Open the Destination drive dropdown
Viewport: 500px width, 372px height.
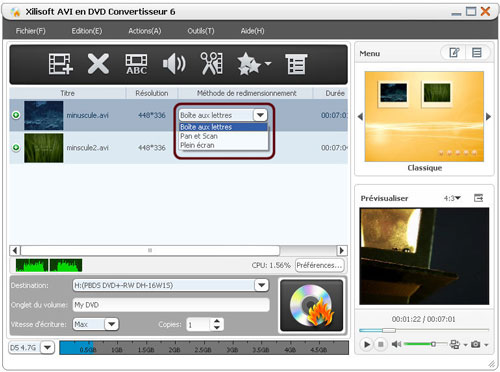(x=262, y=285)
